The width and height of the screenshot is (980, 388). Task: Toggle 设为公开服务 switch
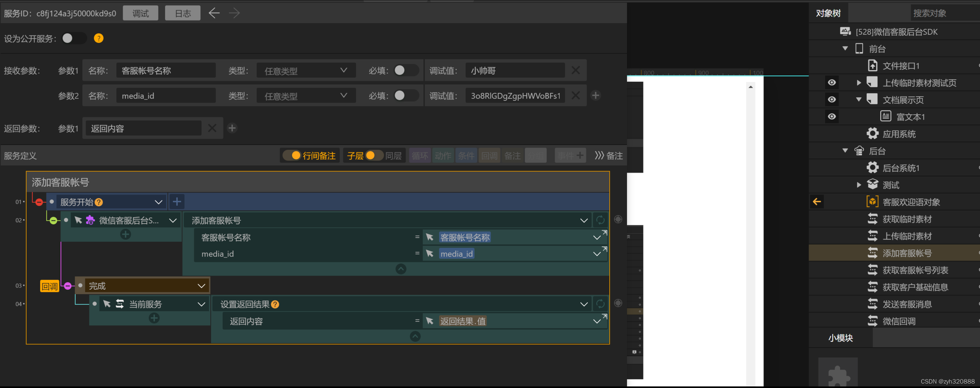72,39
